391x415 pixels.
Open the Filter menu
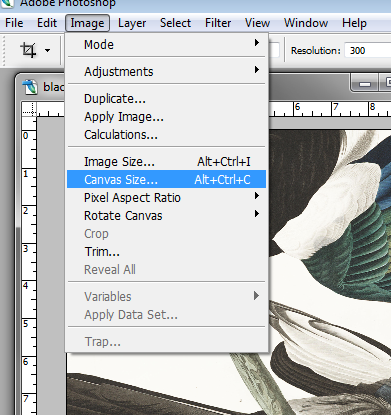[x=218, y=23]
